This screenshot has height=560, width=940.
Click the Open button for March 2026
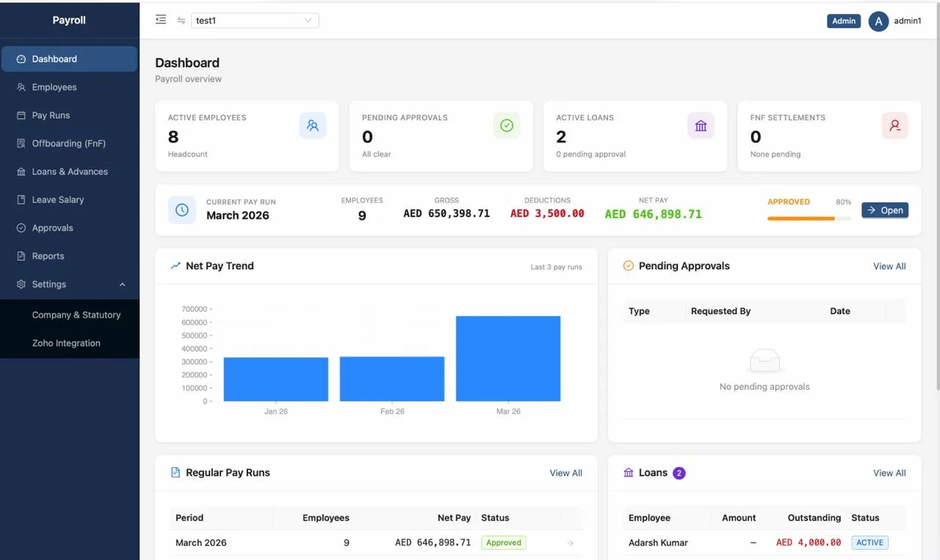[885, 210]
